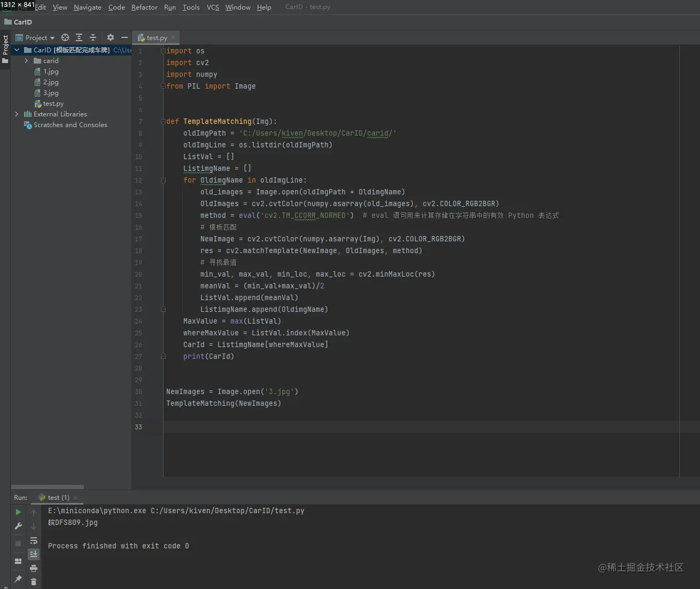Open the Refactor menu
700x589 pixels.
pyautogui.click(x=144, y=7)
